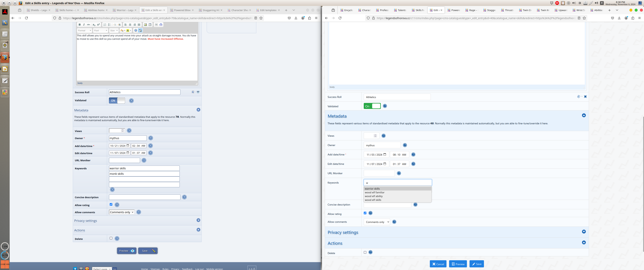The image size is (644, 270).
Task: Insert a numbered list
Action: click(105, 25)
